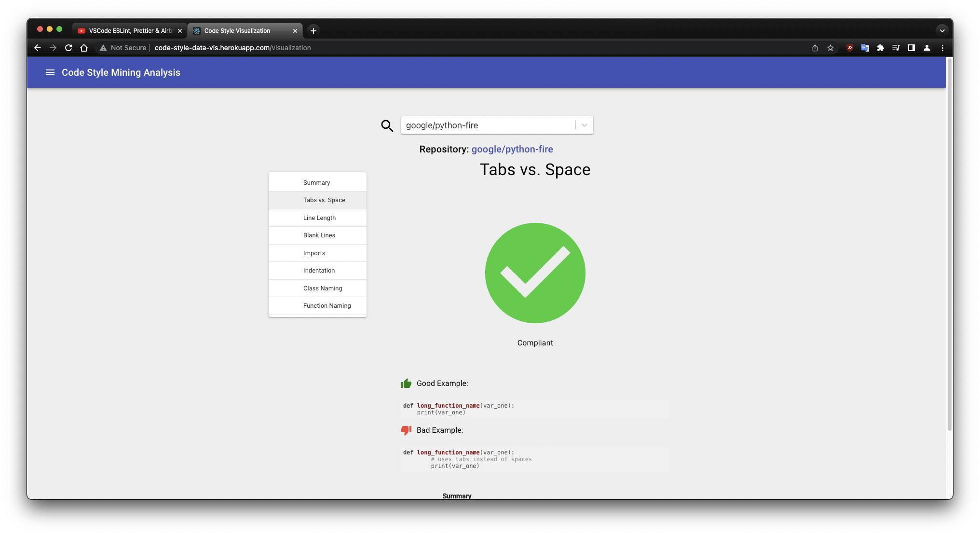Open the browser extensions puzzle icon
The image size is (980, 535).
point(880,48)
